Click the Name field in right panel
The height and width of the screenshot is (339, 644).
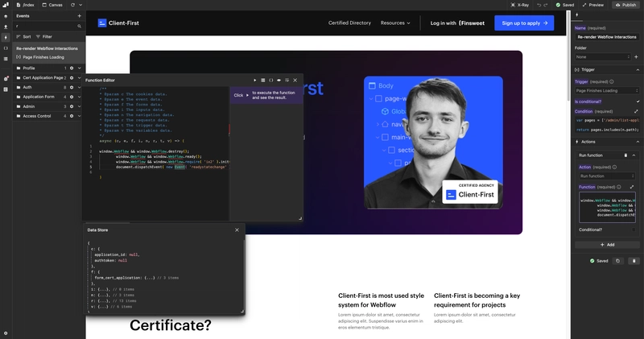click(607, 37)
